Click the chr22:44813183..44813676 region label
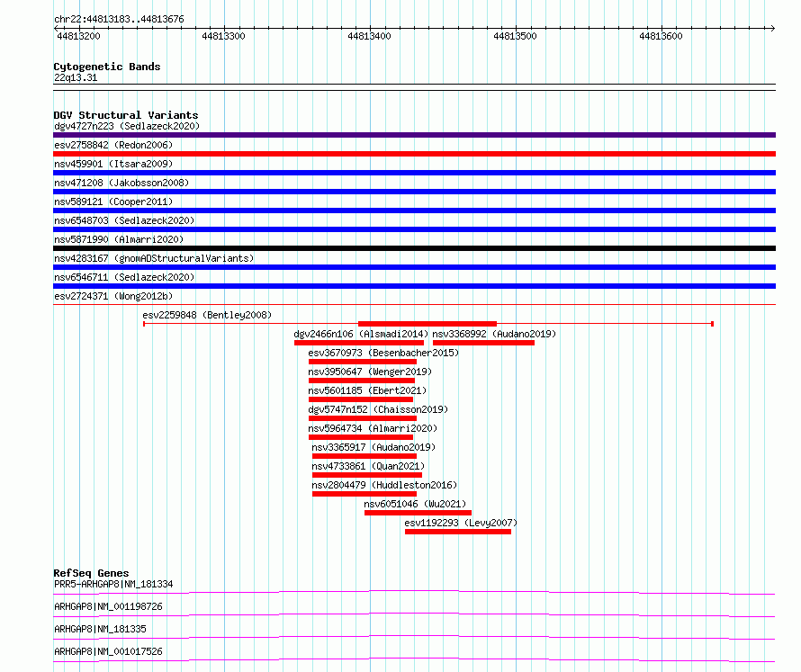801x672 pixels. coord(119,19)
